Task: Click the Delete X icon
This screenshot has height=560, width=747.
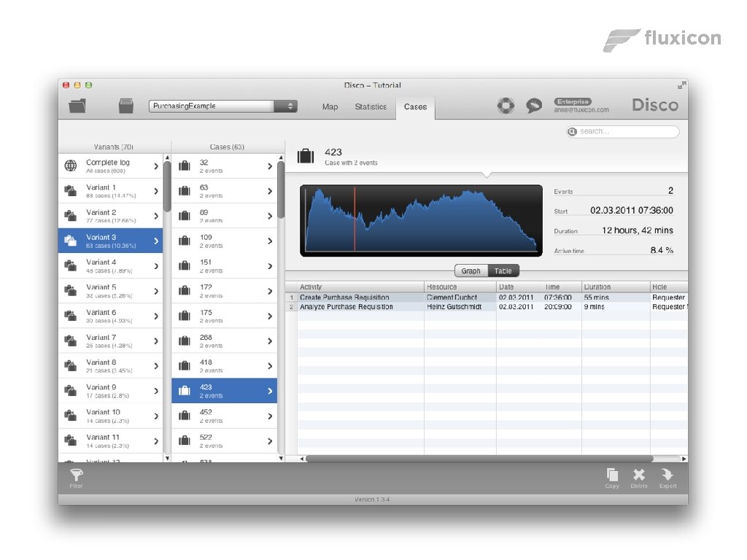Action: tap(639, 475)
